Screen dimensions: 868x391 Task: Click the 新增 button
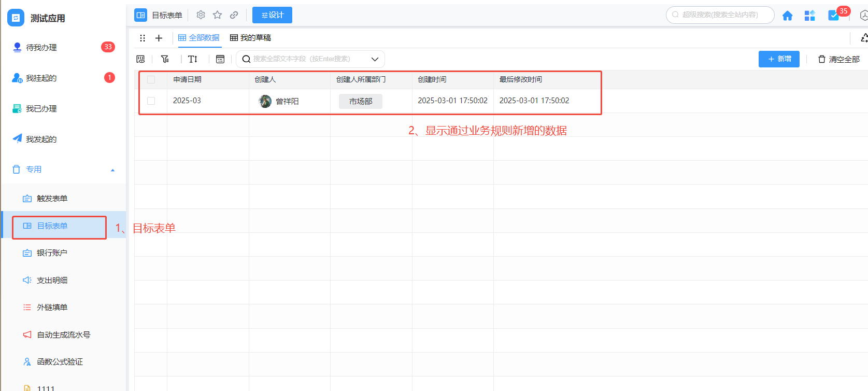click(x=779, y=59)
